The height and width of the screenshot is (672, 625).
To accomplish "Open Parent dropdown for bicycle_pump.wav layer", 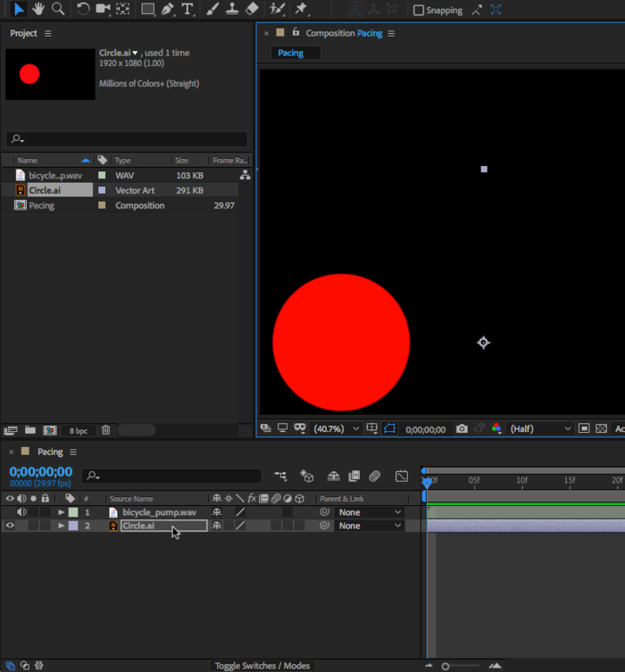I will pos(370,512).
